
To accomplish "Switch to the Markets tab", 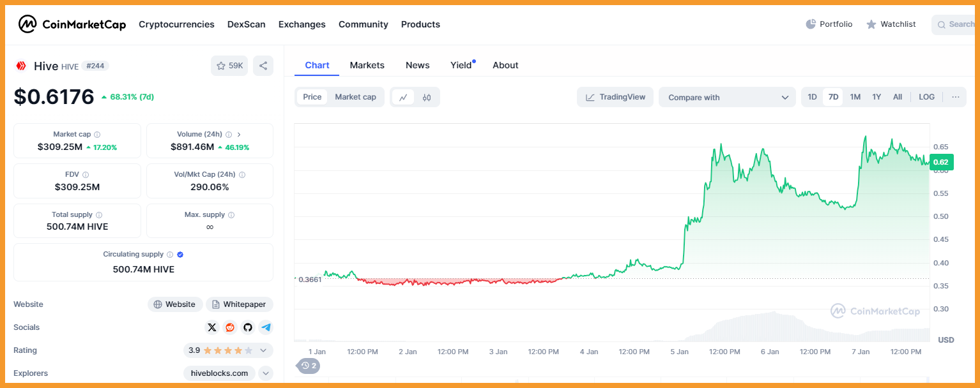I will coord(367,65).
